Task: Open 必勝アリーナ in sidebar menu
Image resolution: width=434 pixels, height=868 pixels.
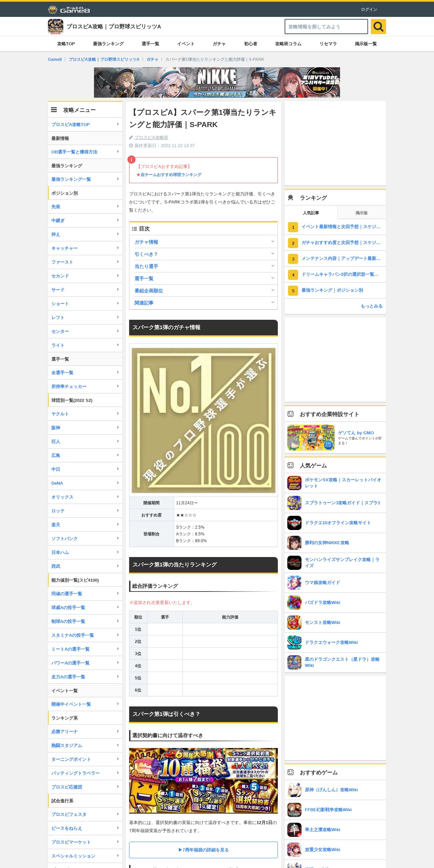Action: coord(85,731)
